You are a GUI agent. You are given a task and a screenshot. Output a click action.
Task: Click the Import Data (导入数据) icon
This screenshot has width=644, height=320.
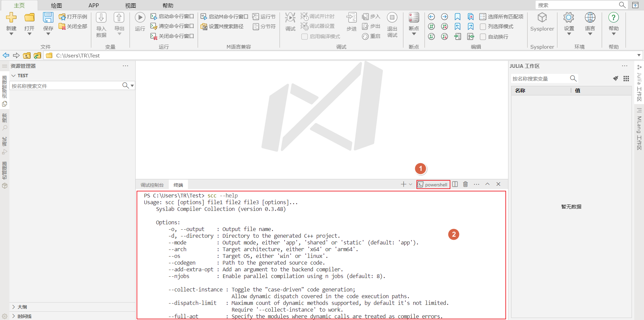click(101, 18)
